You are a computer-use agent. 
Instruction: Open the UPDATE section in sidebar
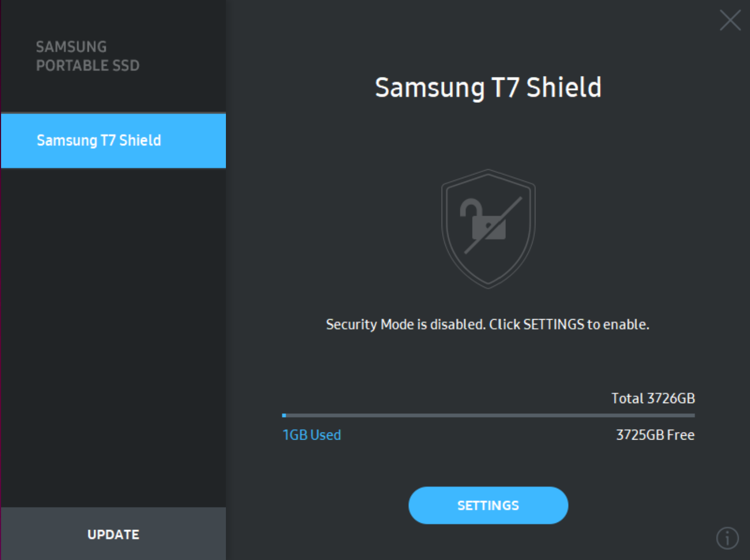[x=113, y=534]
